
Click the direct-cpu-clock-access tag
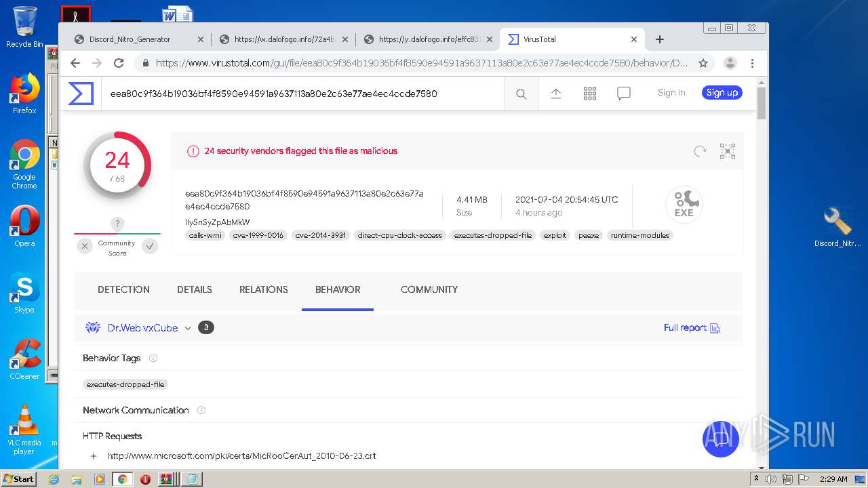400,236
